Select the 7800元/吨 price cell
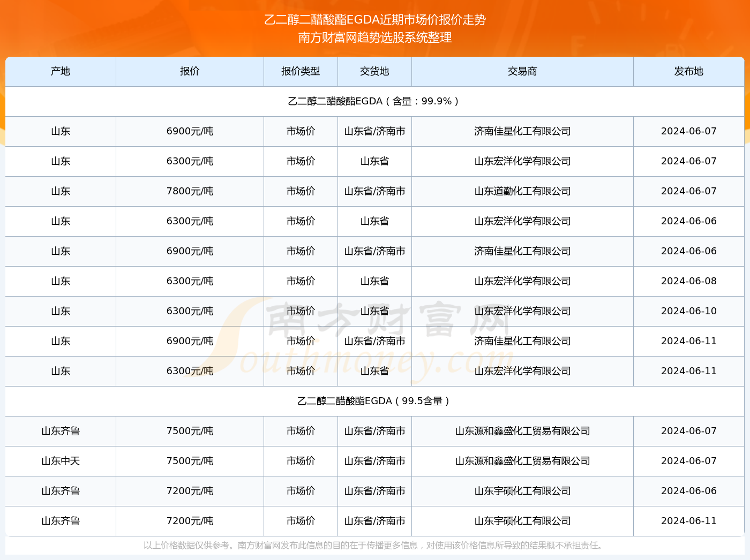 point(190,191)
